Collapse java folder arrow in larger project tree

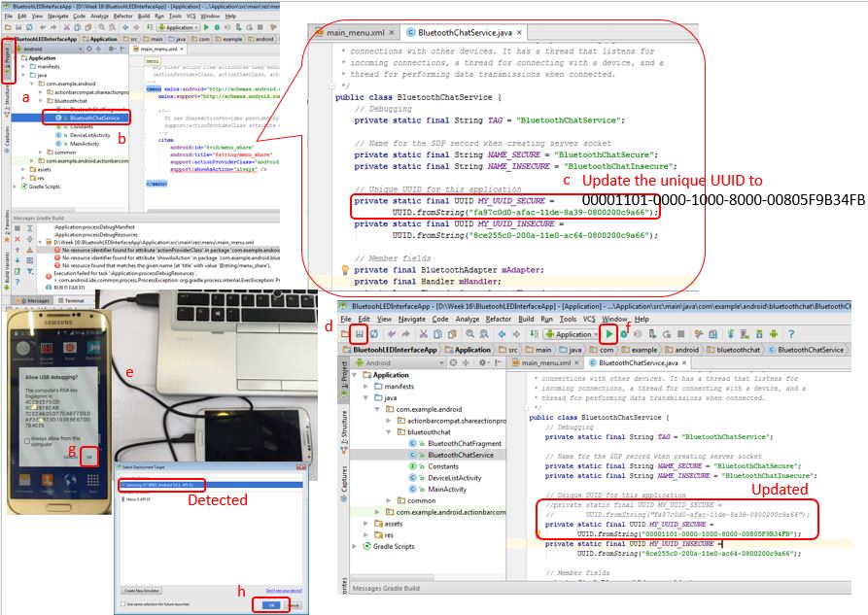(x=365, y=398)
